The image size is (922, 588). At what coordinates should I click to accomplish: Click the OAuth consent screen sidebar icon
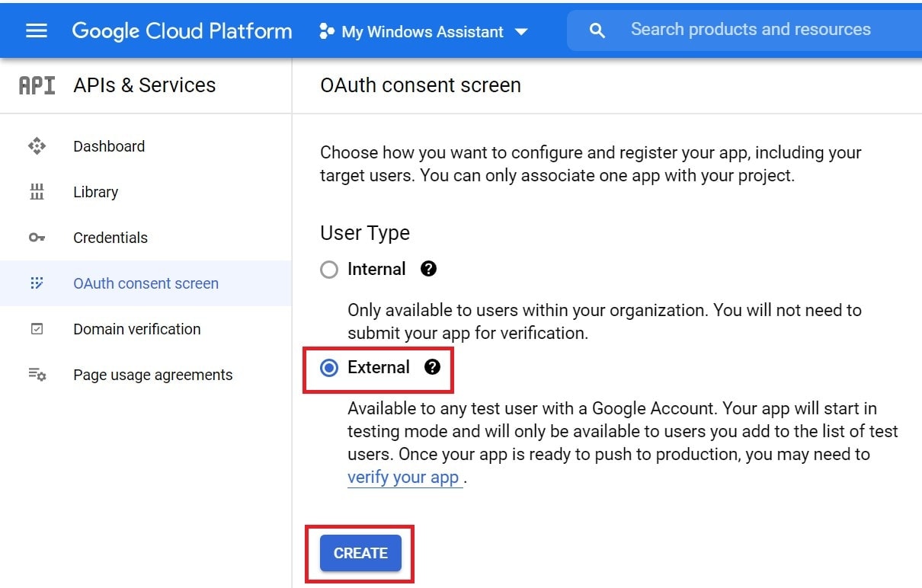[37, 283]
